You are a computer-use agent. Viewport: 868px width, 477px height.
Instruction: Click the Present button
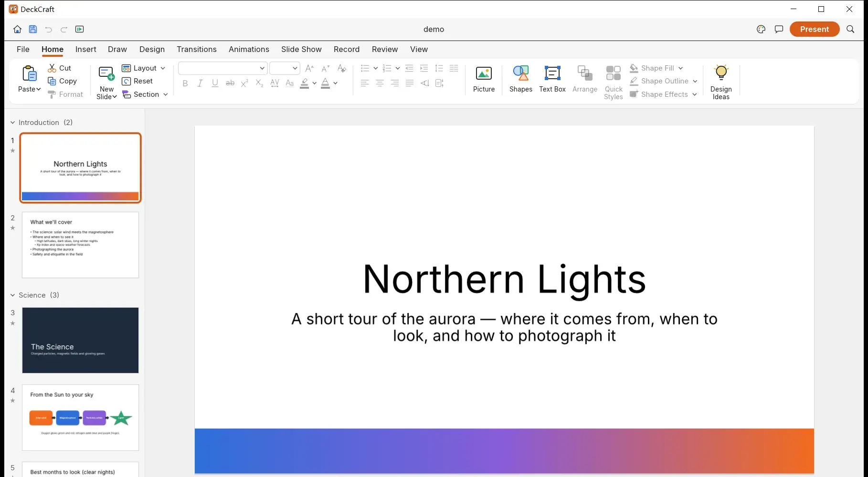(x=815, y=29)
